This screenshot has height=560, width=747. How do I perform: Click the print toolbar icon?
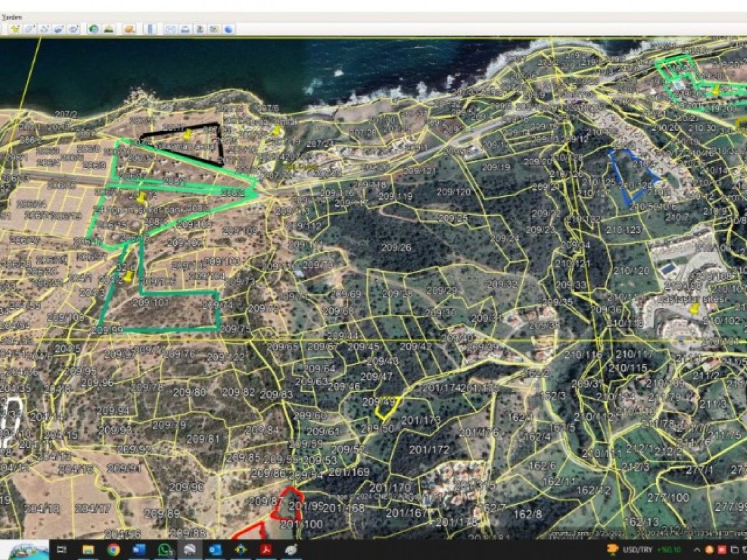point(184,29)
